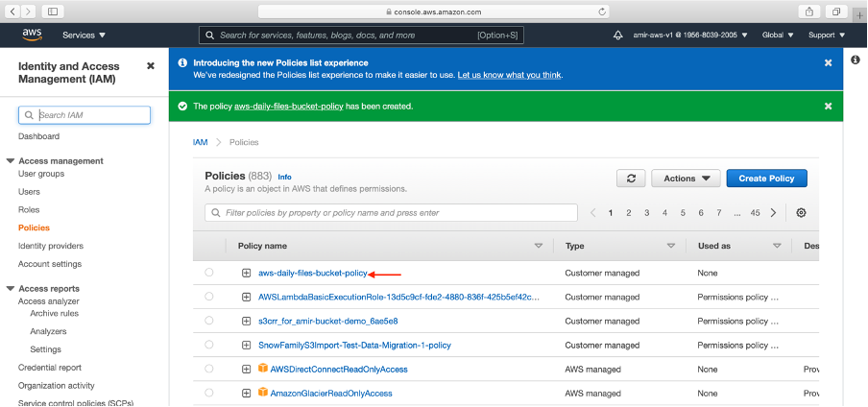Open Identity providers in sidebar
This screenshot has width=868, height=407.
point(50,246)
